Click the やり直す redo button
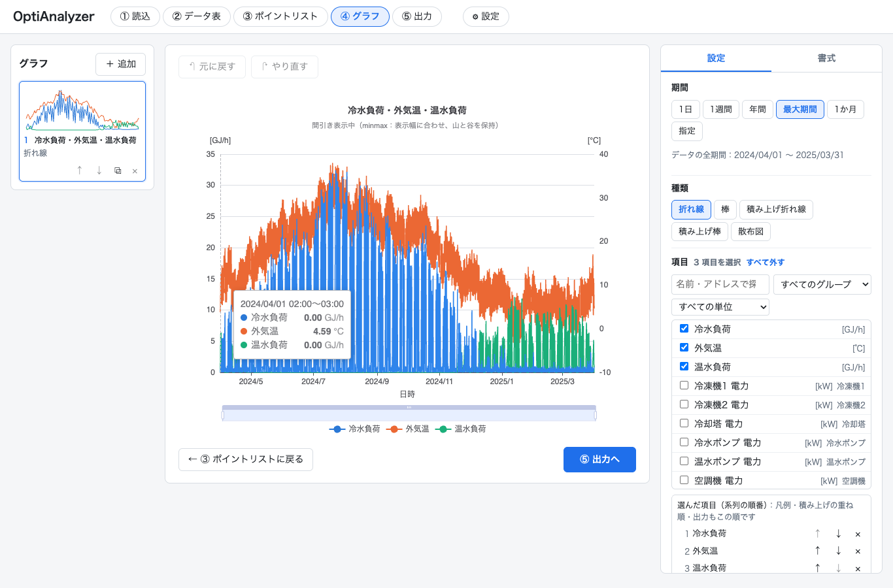The height and width of the screenshot is (588, 893). tap(284, 67)
